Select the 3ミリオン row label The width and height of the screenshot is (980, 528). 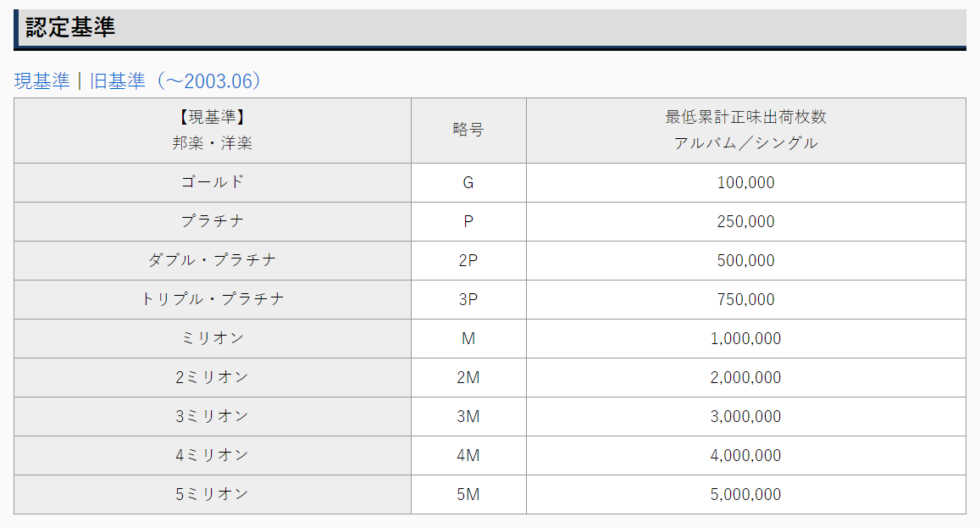point(213,416)
